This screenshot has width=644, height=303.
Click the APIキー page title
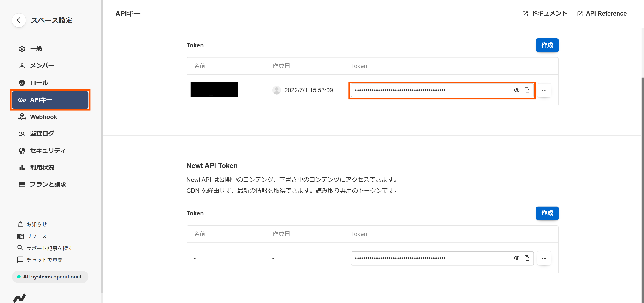click(x=128, y=14)
